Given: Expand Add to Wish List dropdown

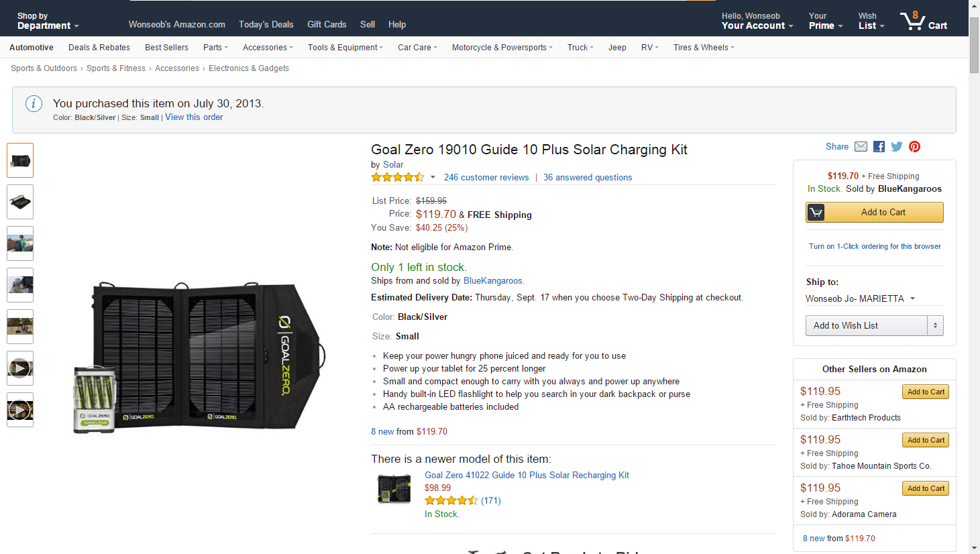Looking at the screenshot, I should 935,326.
